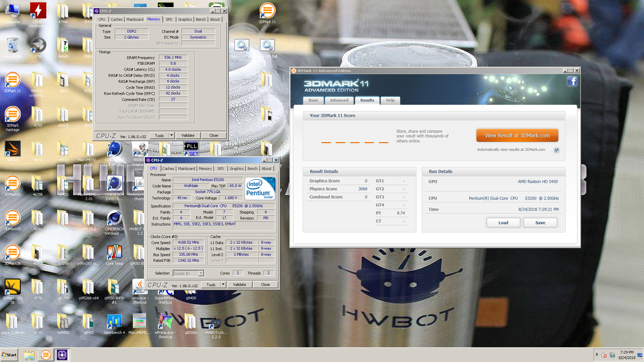Select the Caches tab in the top CPU-Z window
Screen dimensions: 644x362
point(117,19)
